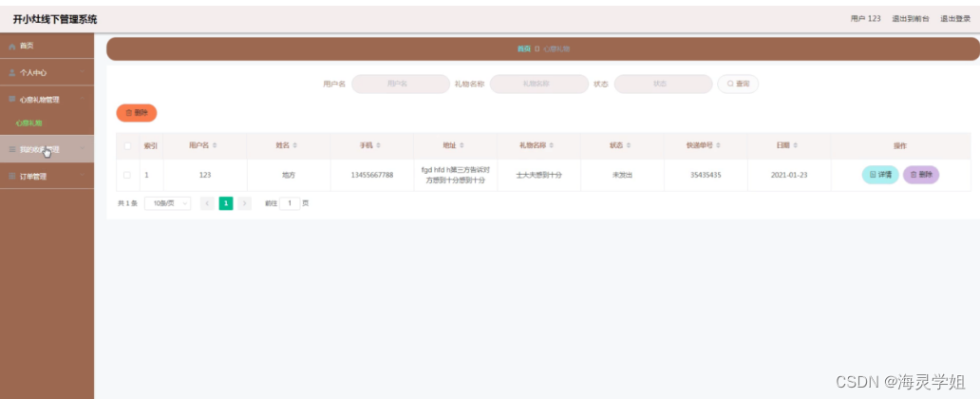Image resolution: width=980 pixels, height=399 pixels.
Task: Click 退出登录 in the header
Action: point(955,19)
